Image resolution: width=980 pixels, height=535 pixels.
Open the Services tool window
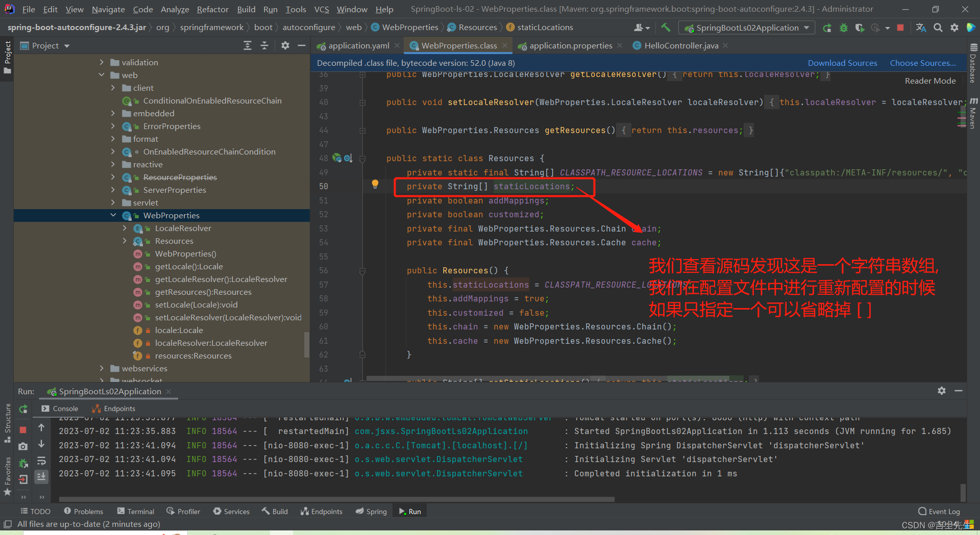(x=231, y=512)
